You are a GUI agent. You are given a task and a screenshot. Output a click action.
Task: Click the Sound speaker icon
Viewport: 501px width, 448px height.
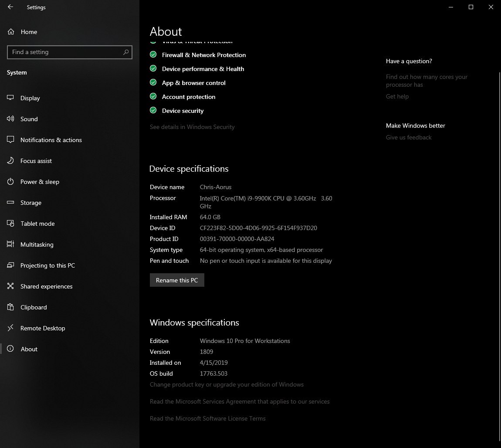click(10, 119)
